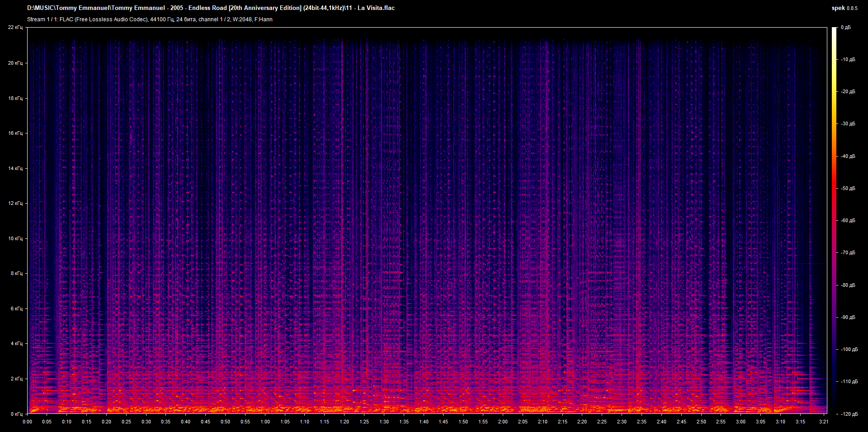
Task: Click the spek 0.8.5 version label
Action: [844, 8]
